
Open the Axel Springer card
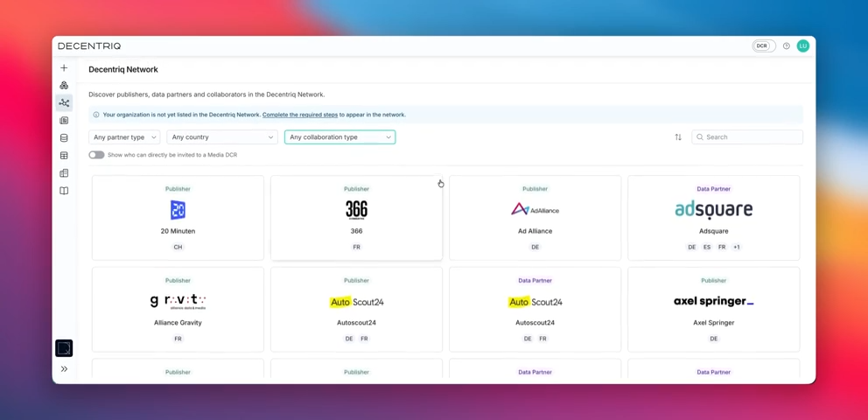point(713,310)
